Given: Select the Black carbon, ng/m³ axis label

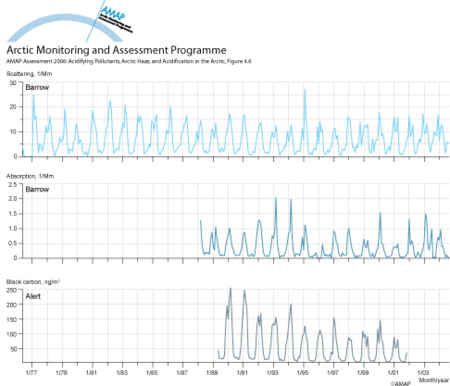Looking at the screenshot, I should click(x=33, y=282).
